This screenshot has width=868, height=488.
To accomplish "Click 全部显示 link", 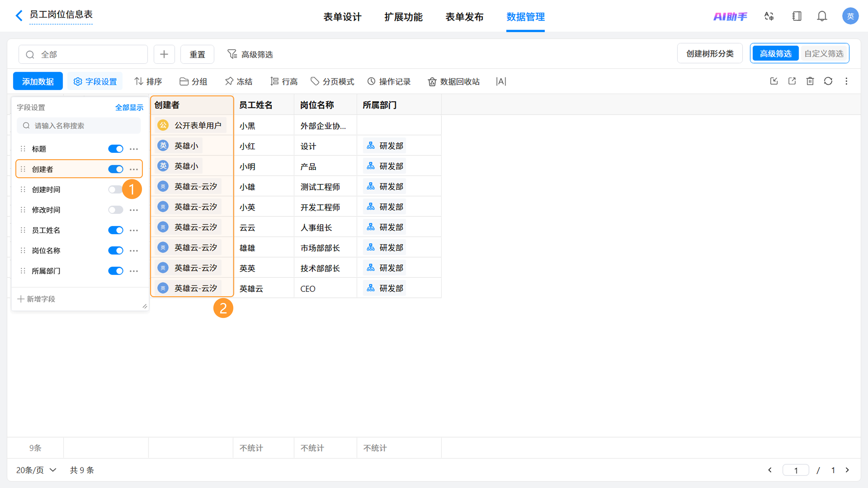I will (x=129, y=107).
